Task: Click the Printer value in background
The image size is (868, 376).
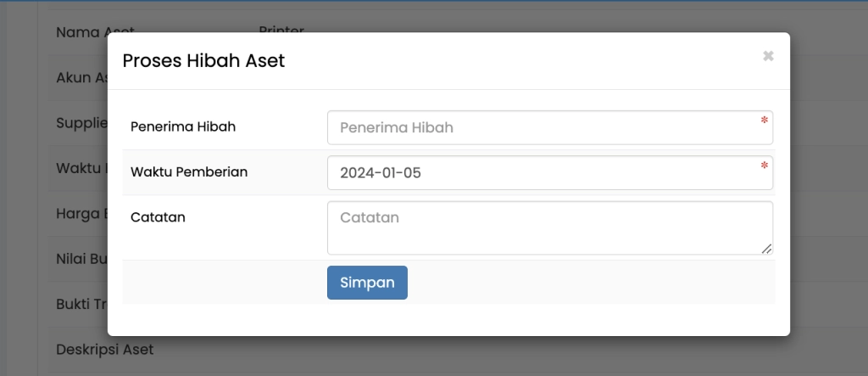Action: pyautogui.click(x=281, y=30)
